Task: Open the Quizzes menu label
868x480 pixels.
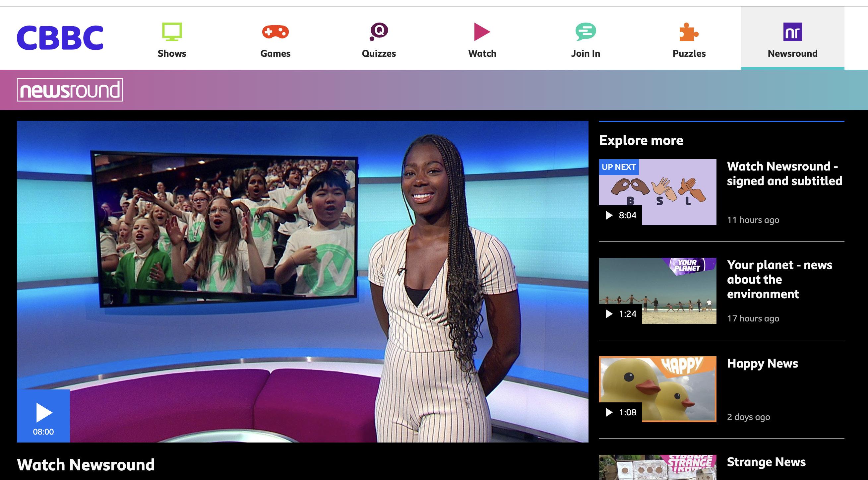Action: tap(379, 54)
